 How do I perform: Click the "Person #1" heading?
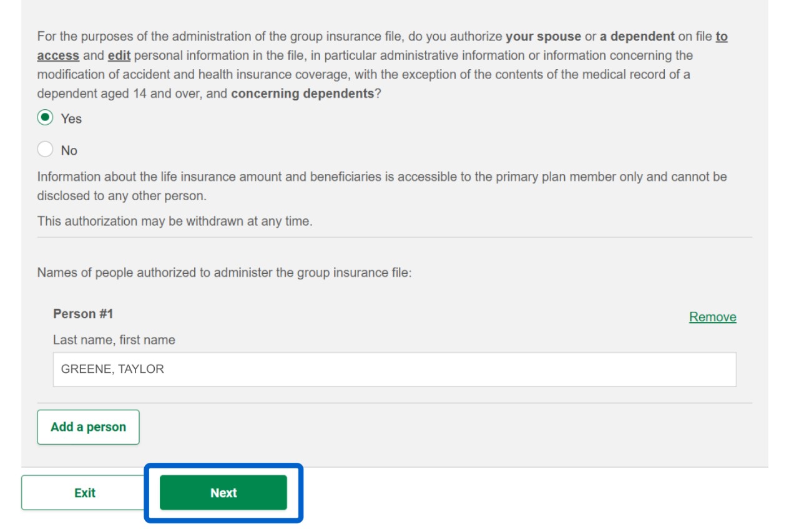pos(83,314)
